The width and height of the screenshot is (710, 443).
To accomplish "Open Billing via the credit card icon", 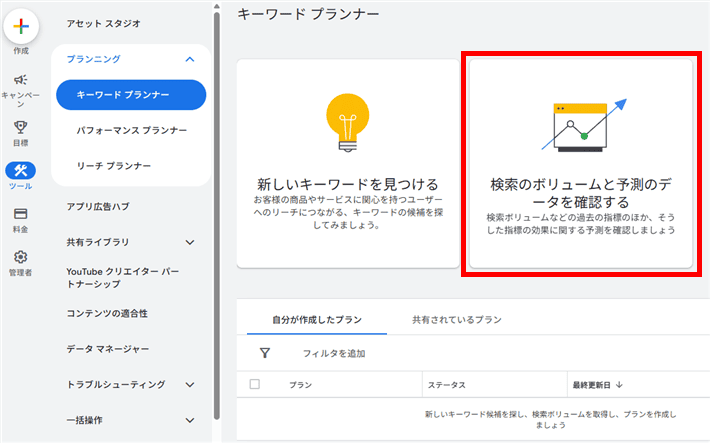I will tap(20, 213).
